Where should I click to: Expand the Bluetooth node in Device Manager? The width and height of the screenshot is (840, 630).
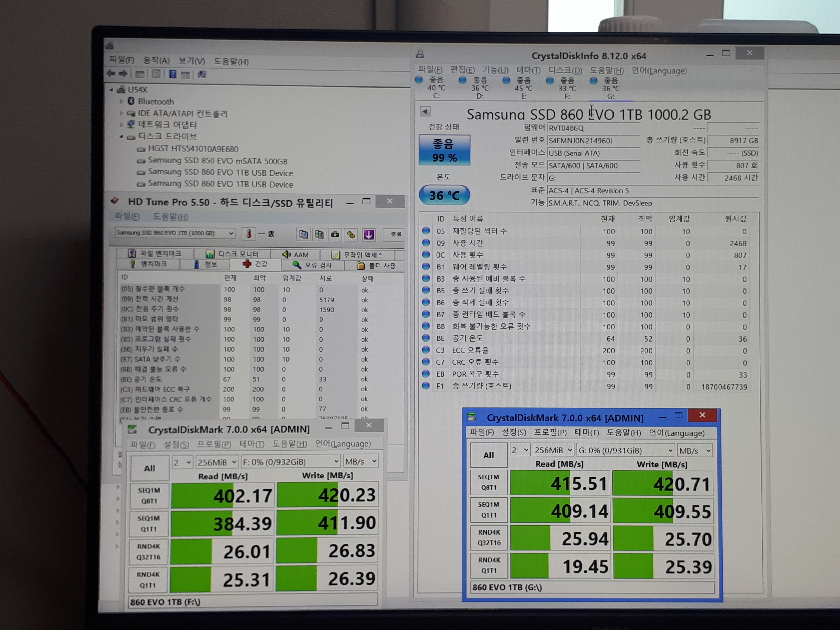click(121, 101)
